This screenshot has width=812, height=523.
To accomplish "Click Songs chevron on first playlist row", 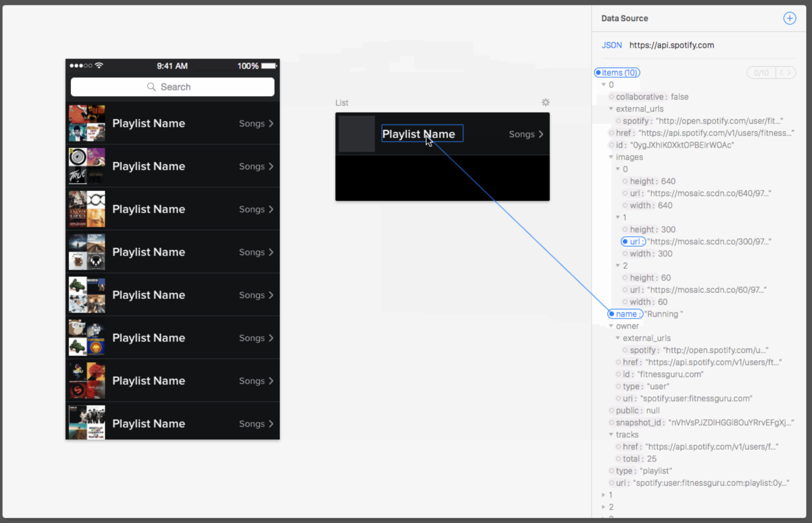I will point(271,123).
